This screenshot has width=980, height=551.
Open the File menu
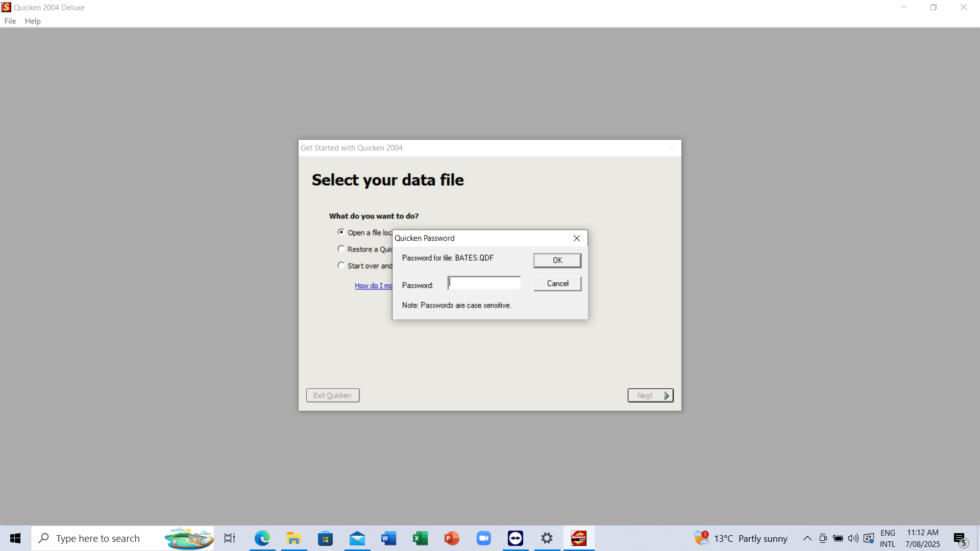point(10,21)
